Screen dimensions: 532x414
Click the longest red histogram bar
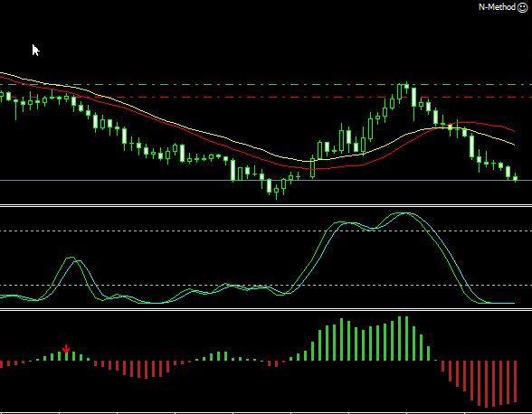click(487, 383)
